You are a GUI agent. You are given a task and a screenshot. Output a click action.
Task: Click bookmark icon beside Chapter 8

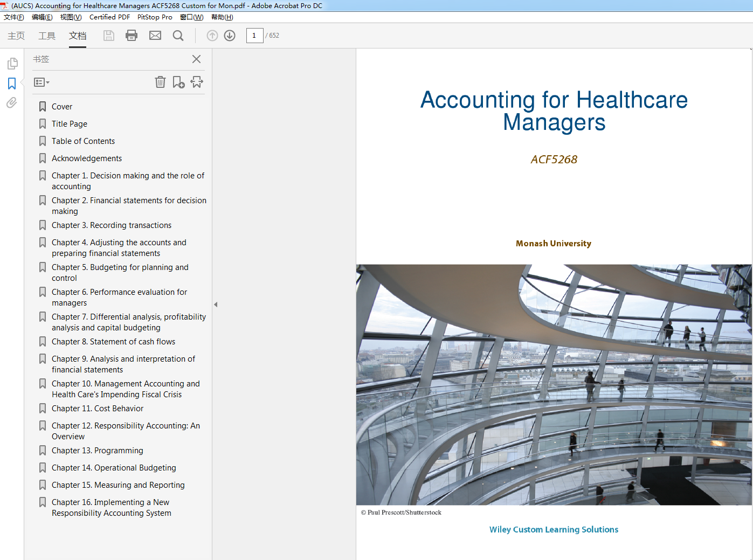(x=43, y=342)
